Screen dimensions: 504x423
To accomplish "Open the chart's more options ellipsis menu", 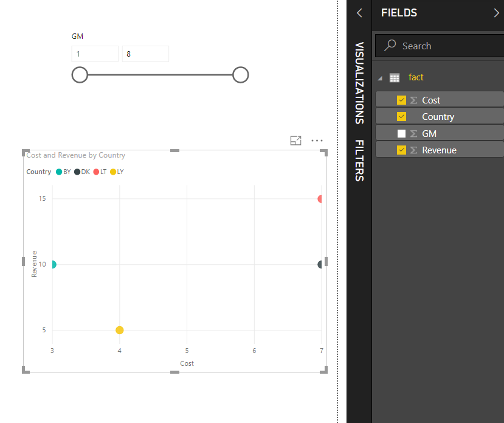I will (x=317, y=141).
